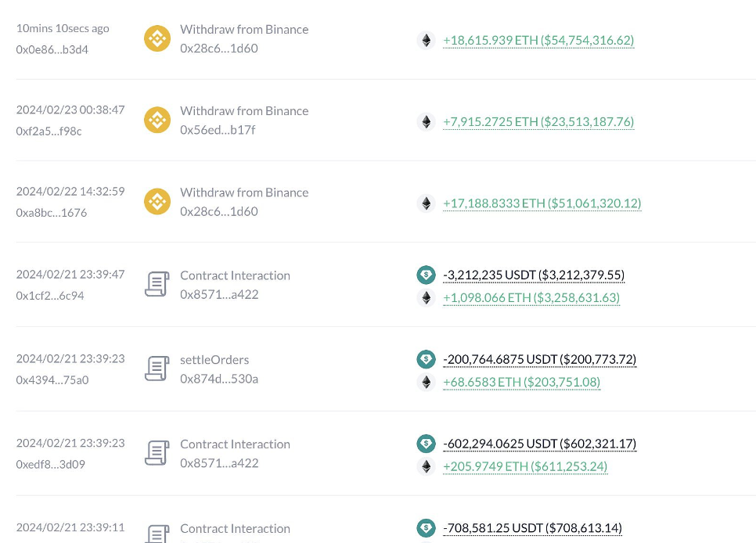The height and width of the screenshot is (543, 756).
Task: Click the USDT token icon beside -3,212,235 USDT
Action: tap(426, 275)
